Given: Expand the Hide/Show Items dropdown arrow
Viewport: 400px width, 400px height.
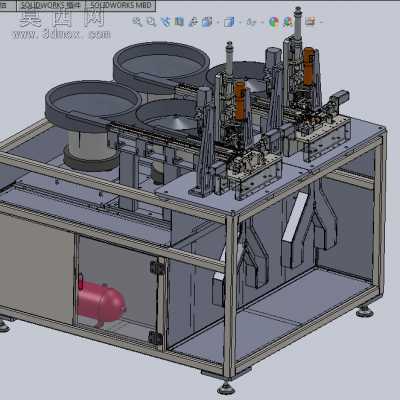Looking at the screenshot, I should click(262, 22).
